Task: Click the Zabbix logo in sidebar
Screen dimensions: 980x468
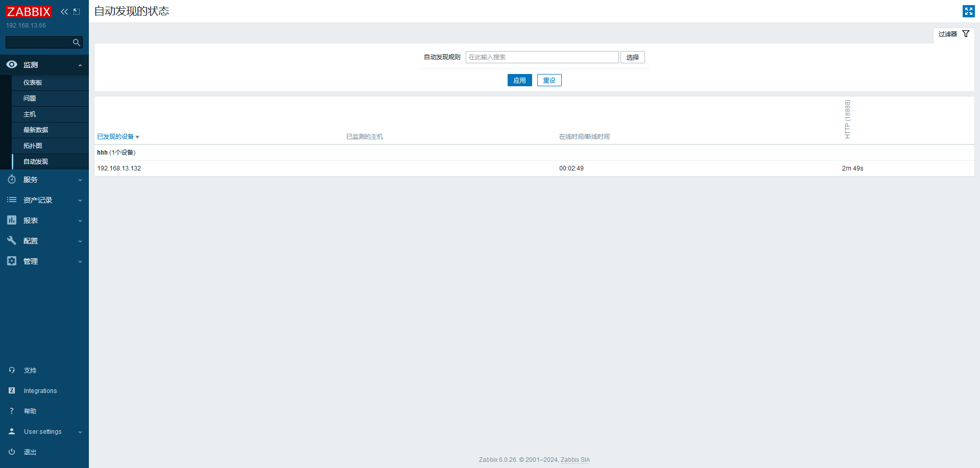Action: click(29, 12)
